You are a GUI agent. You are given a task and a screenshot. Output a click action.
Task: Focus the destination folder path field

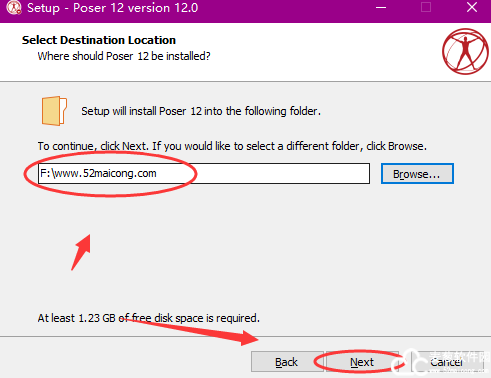click(204, 173)
